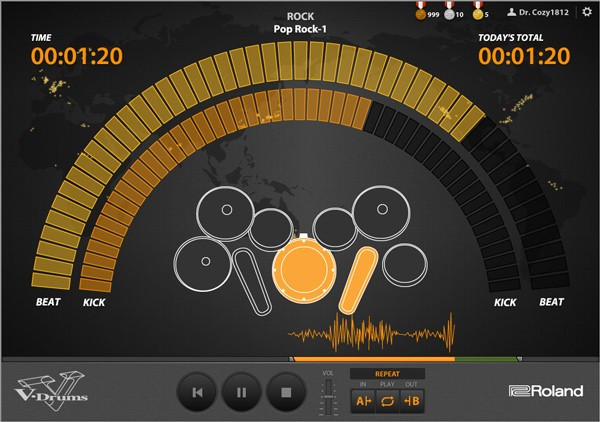
Task: Stop the song playback
Action: click(x=285, y=392)
